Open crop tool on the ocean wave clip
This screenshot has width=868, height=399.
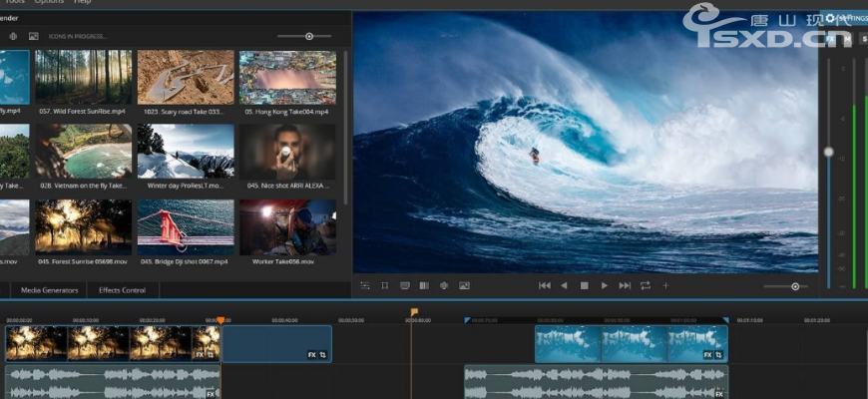718,355
